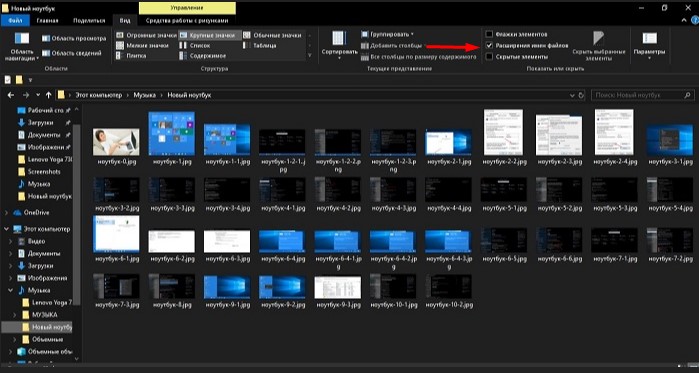699x373 pixels.
Task: Toggle the Область сведений details pane
Action: pos(72,53)
